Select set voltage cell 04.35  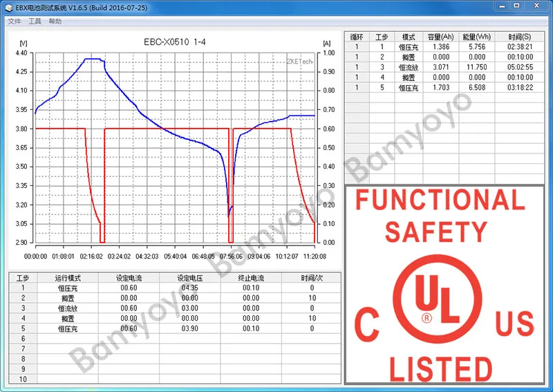[x=189, y=288]
